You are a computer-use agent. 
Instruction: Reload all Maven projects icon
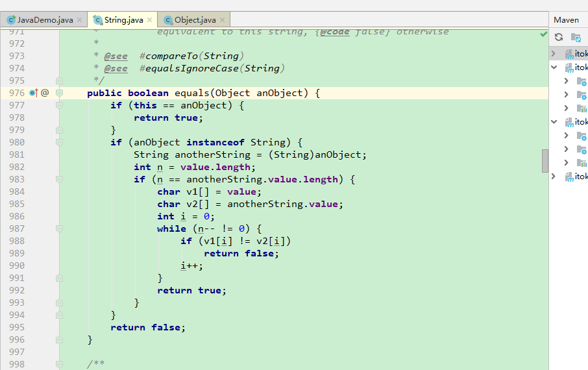tap(558, 37)
